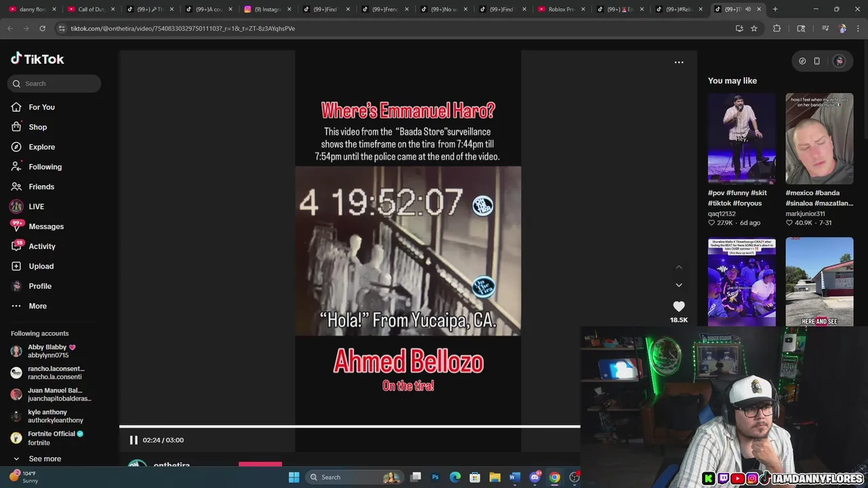Pause the video playback
Image resolution: width=868 pixels, height=488 pixels.
[134, 440]
